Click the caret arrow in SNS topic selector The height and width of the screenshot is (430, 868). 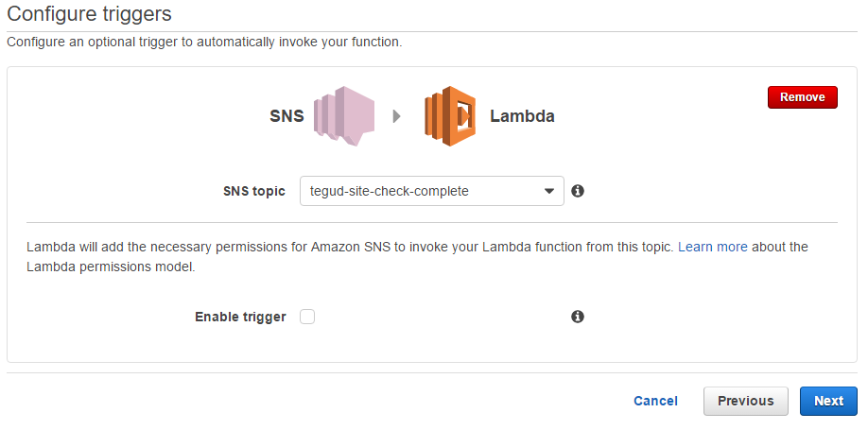point(549,191)
